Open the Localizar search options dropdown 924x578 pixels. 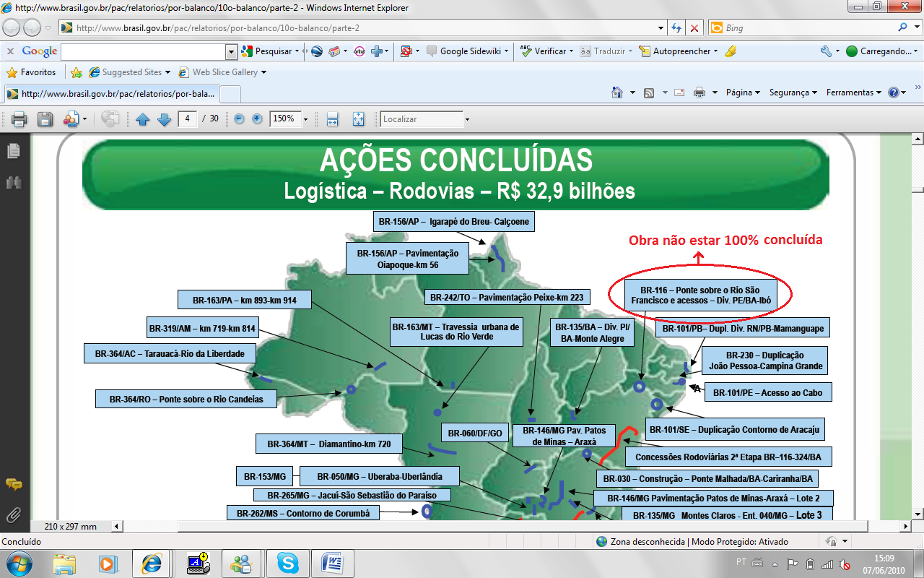click(467, 119)
